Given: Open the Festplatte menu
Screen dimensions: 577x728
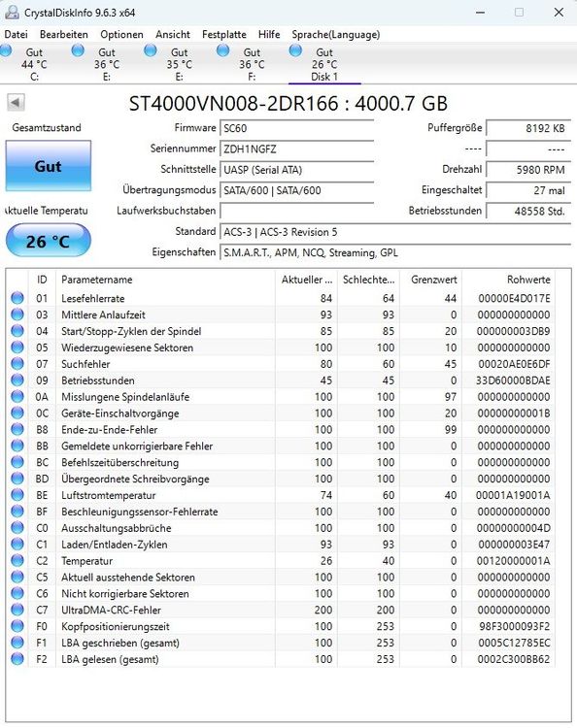Looking at the screenshot, I should click(224, 34).
